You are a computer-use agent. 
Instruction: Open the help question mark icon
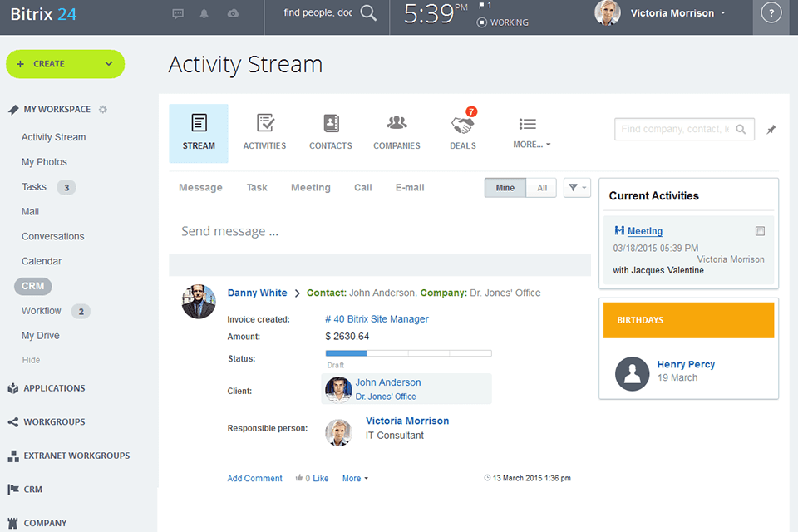coord(771,13)
